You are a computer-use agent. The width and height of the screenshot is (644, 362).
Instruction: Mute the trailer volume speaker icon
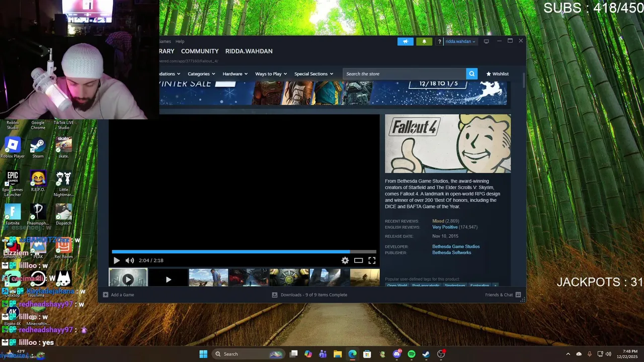click(129, 260)
